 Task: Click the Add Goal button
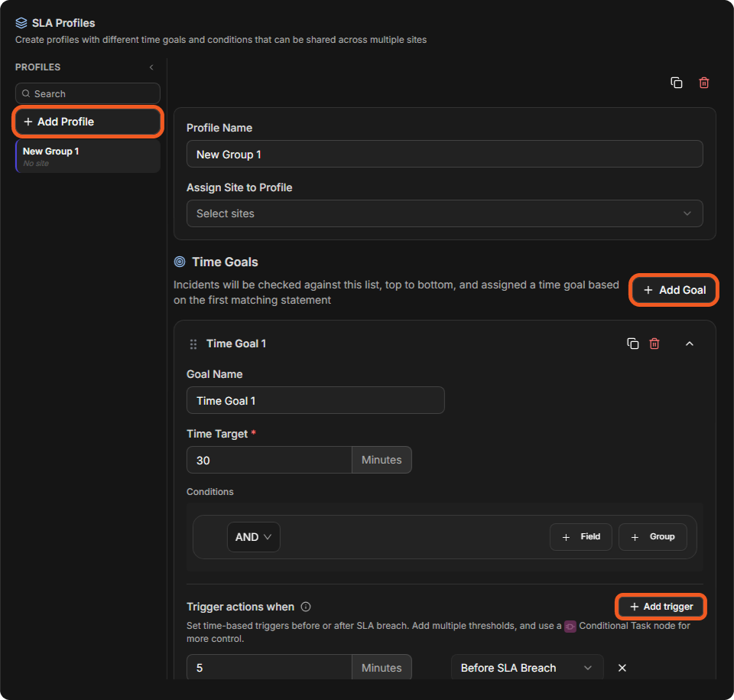point(674,290)
